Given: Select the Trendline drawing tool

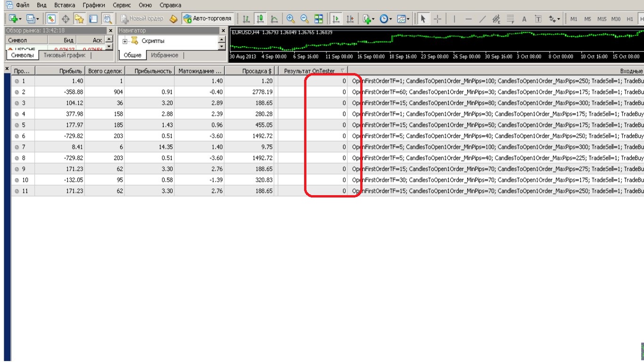Looking at the screenshot, I should tap(482, 19).
